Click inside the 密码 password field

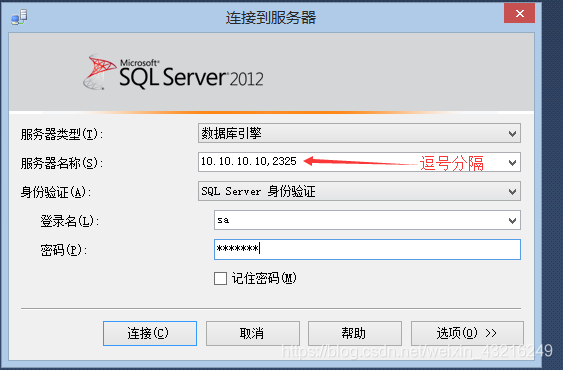367,249
